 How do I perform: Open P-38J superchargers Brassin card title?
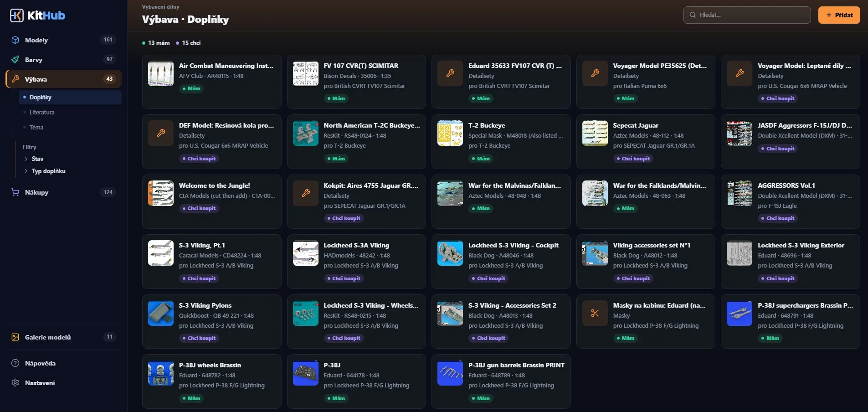tap(805, 305)
